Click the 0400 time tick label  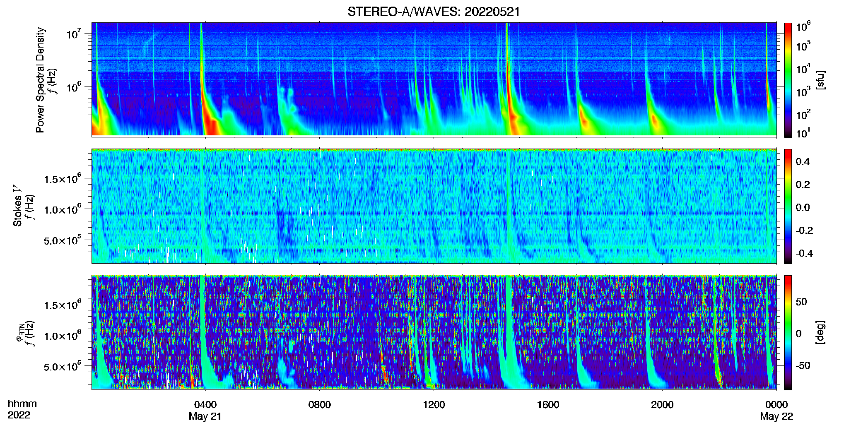pyautogui.click(x=205, y=404)
